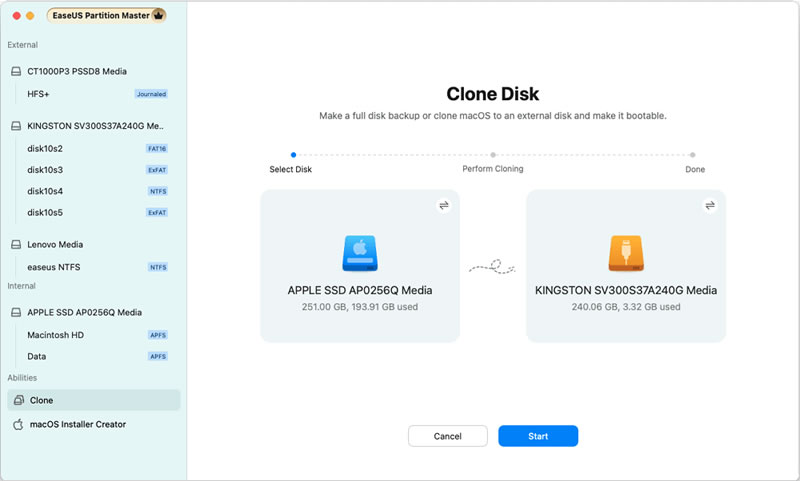This screenshot has width=800, height=481.
Task: Click the FAT16 badge on disk10s2
Action: (157, 148)
